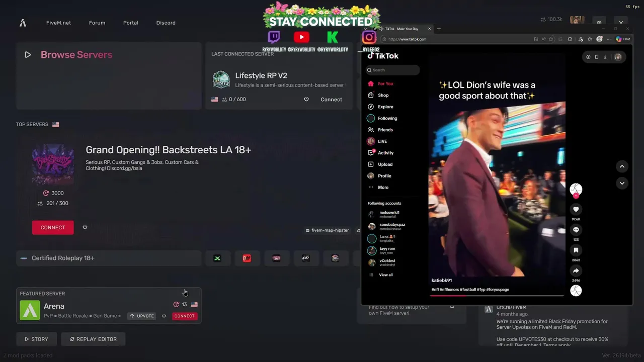Click the 188.3k players count

point(551,19)
